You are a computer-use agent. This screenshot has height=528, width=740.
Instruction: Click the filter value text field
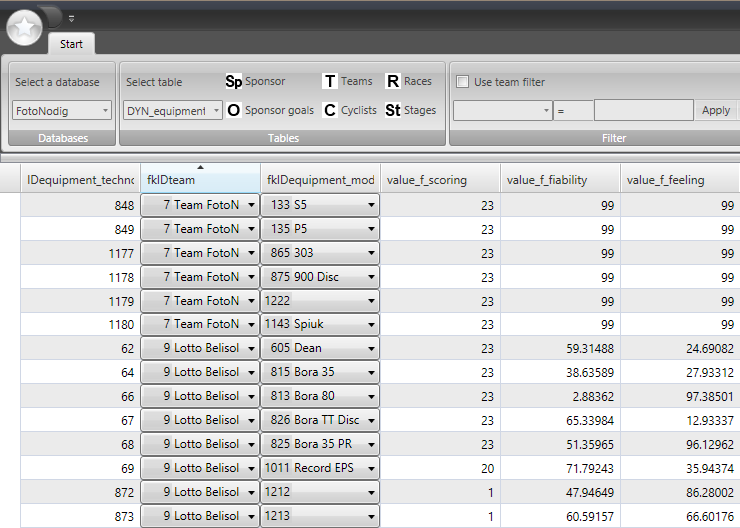[643, 111]
